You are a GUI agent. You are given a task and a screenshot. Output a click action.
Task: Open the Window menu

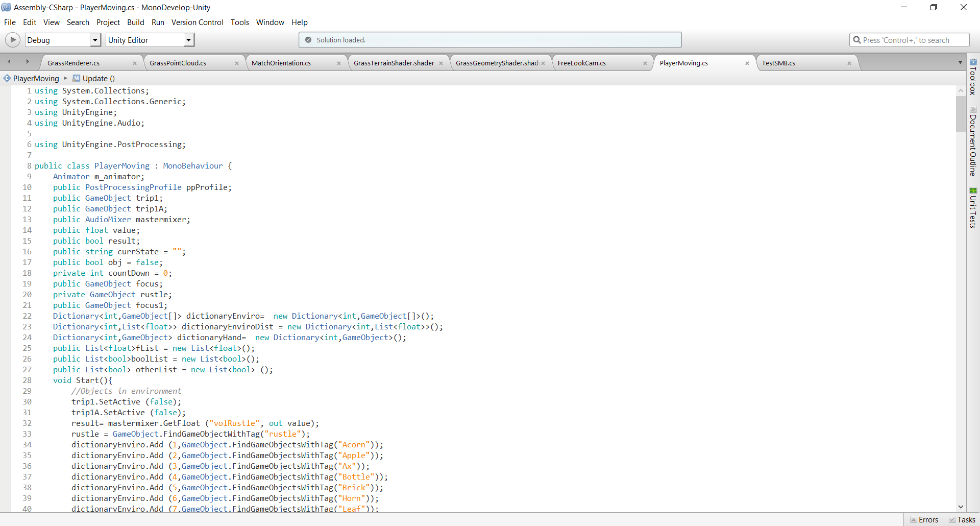[270, 22]
